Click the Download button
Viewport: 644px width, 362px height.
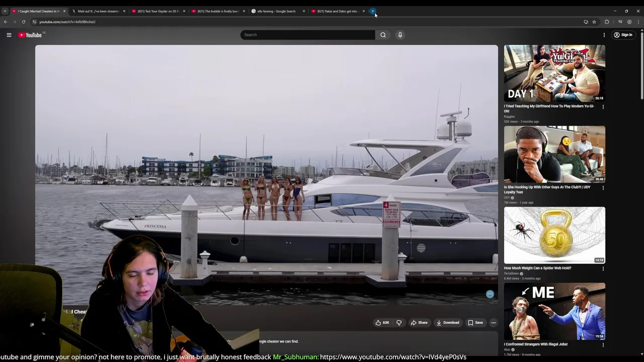448,323
